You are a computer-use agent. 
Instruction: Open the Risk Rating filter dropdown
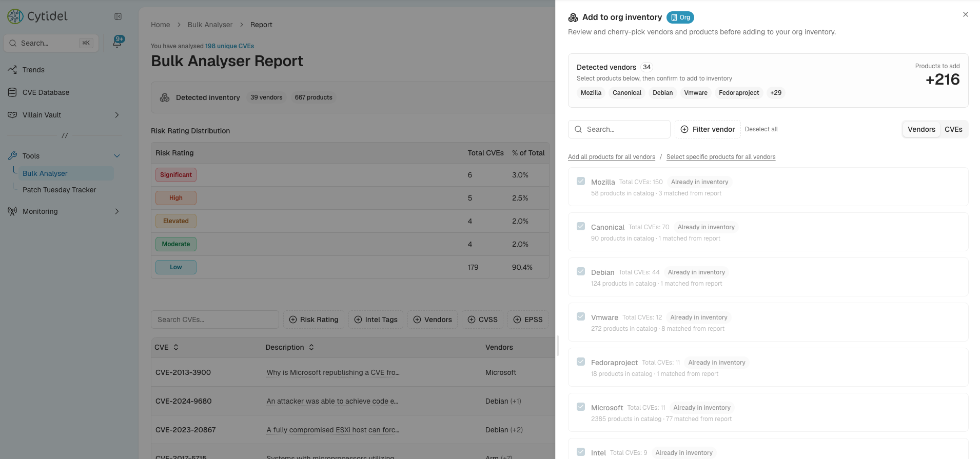(313, 320)
